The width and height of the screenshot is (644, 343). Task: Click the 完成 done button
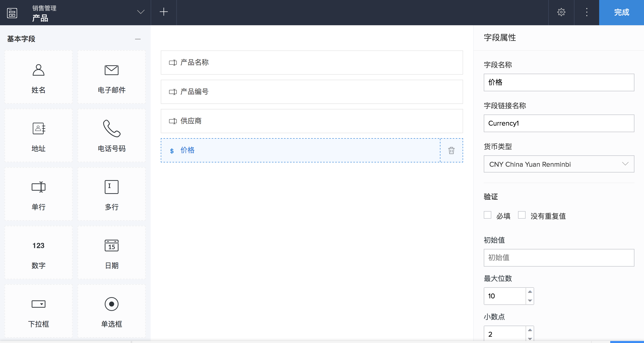point(621,12)
